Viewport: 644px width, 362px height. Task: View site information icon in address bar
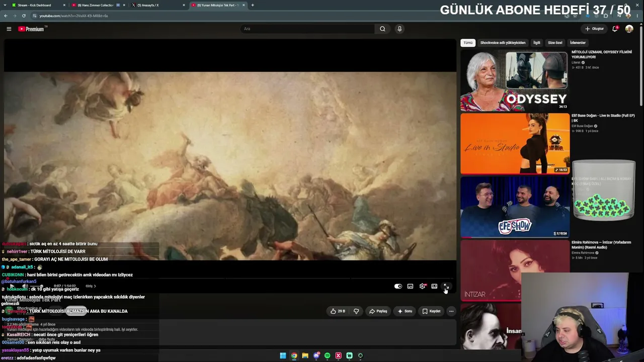[x=35, y=16]
